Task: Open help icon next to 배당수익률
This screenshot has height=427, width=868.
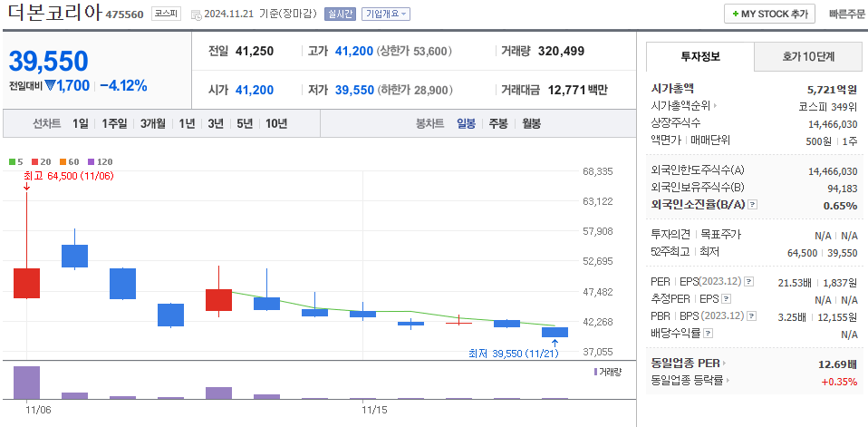Action: point(708,334)
